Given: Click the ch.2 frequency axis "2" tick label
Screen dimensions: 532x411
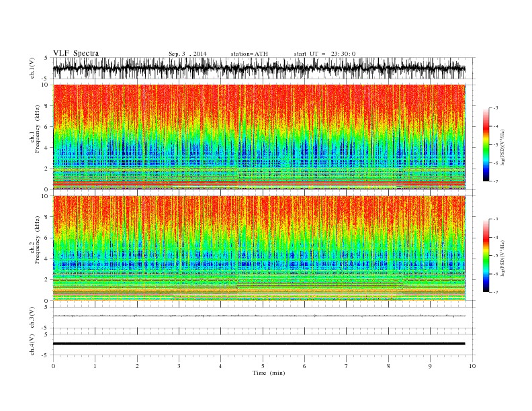Looking at the screenshot, I should (x=47, y=279).
